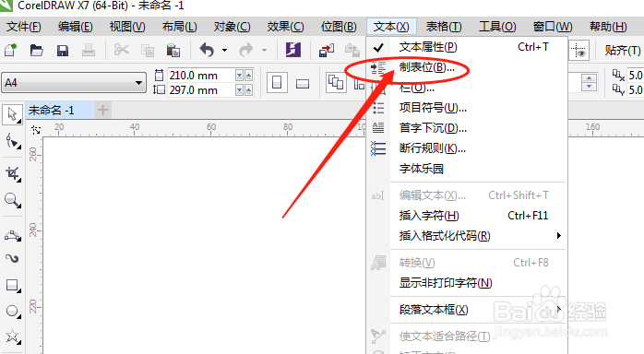This screenshot has width=644, height=354.
Task: Click the duplicate distance x field
Action: click(x=636, y=76)
